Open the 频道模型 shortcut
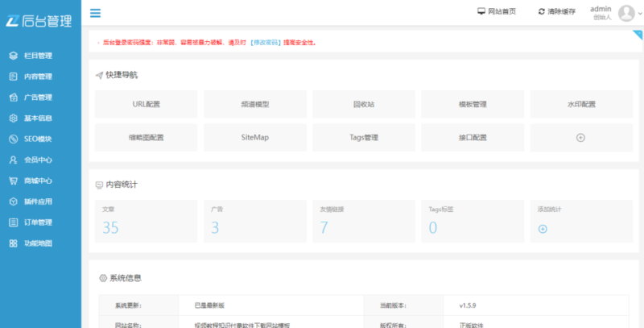 [x=255, y=105]
